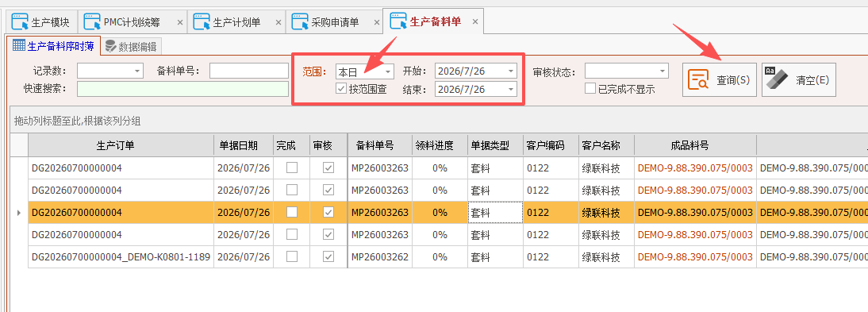Toggle 审核 checkbox for the MP26003262 row

tap(328, 256)
